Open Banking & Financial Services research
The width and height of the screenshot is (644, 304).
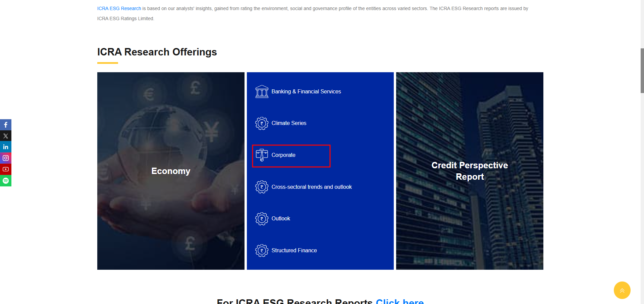click(306, 92)
